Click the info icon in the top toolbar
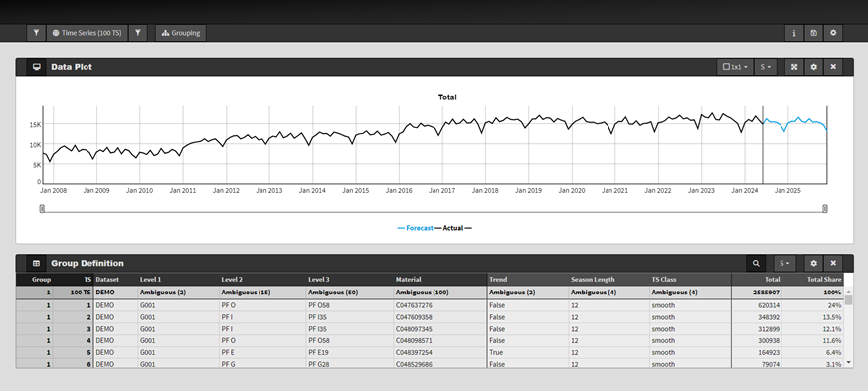The height and width of the screenshot is (391, 868). pyautogui.click(x=794, y=33)
